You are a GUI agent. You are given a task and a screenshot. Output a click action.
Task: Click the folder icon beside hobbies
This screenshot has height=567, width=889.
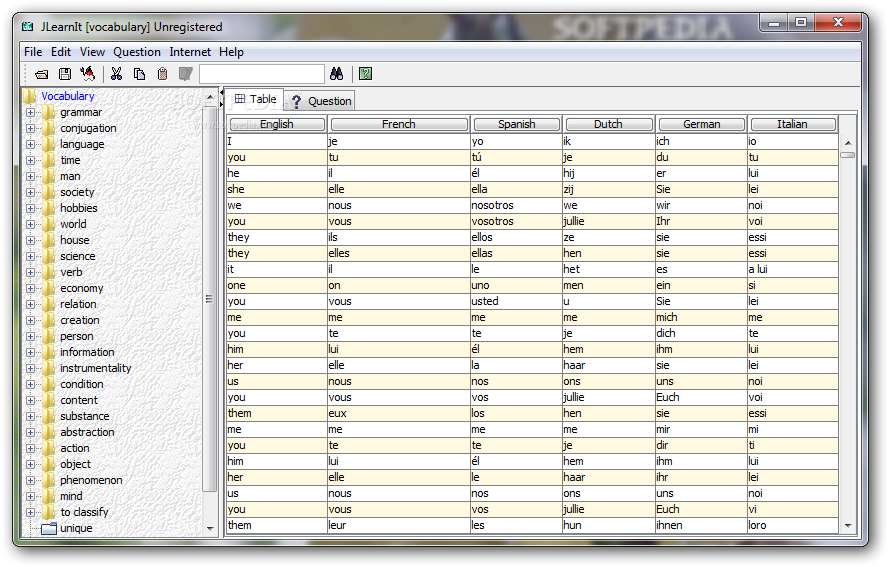coord(49,208)
